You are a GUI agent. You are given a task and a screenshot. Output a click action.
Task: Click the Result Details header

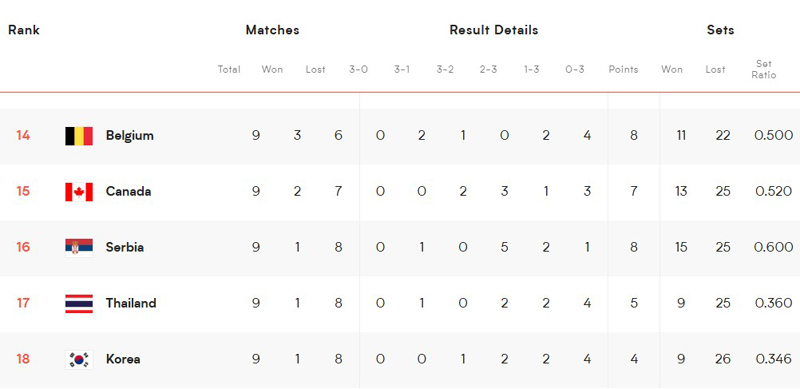coord(494,30)
